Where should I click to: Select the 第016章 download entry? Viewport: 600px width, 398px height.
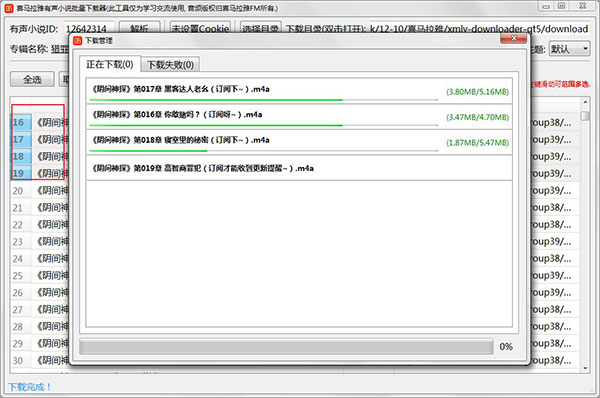299,117
